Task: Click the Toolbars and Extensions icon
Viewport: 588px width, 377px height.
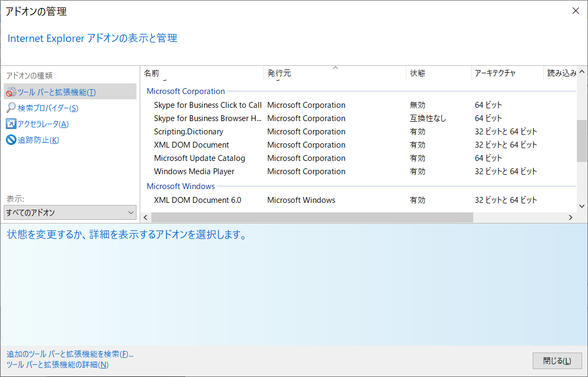Action: click(x=11, y=92)
